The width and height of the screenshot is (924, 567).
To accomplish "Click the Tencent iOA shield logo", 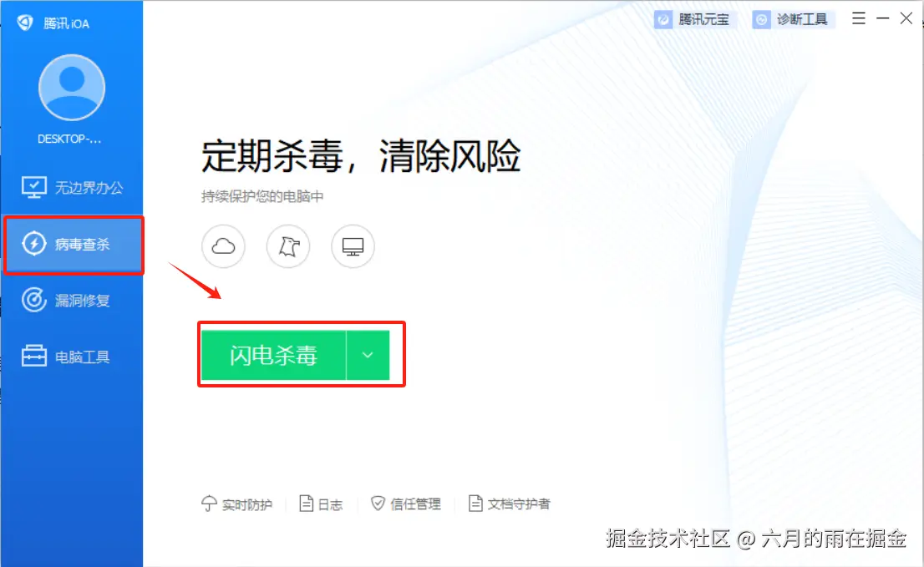I will [x=25, y=23].
